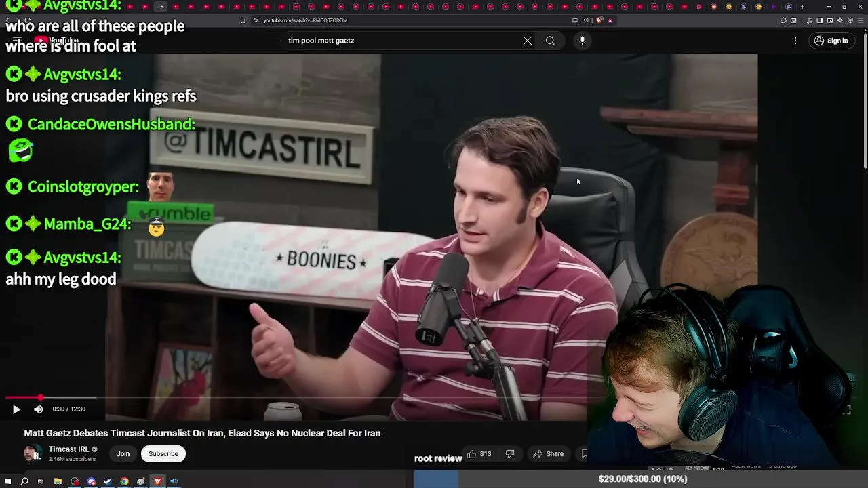Toggle the browser sidebar panel icon
Image resolution: width=868 pixels, height=488 pixels.
pos(820,20)
